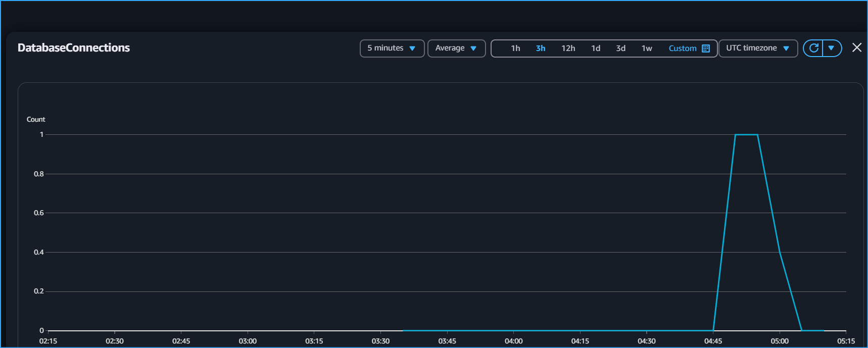Select the 1h time range

point(515,48)
